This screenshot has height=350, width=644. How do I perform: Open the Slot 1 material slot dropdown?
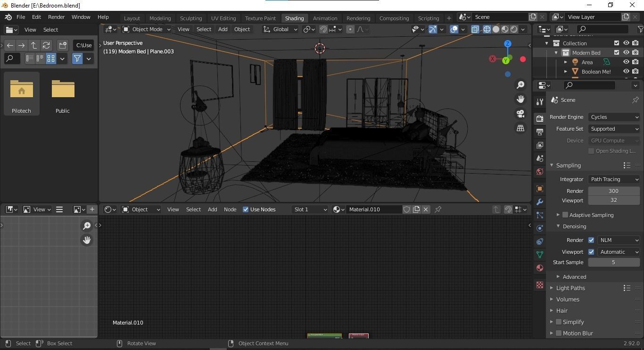310,209
